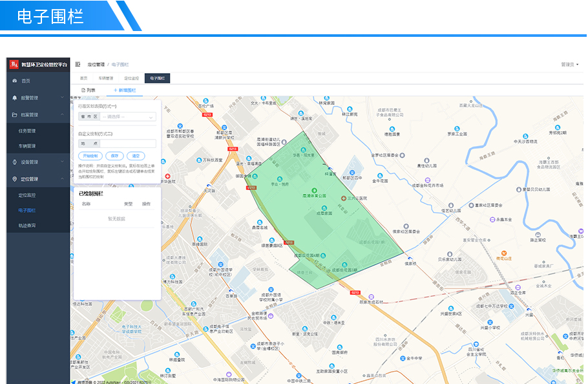
Task: Select 电子围栏 in the sidebar
Action: point(27,210)
